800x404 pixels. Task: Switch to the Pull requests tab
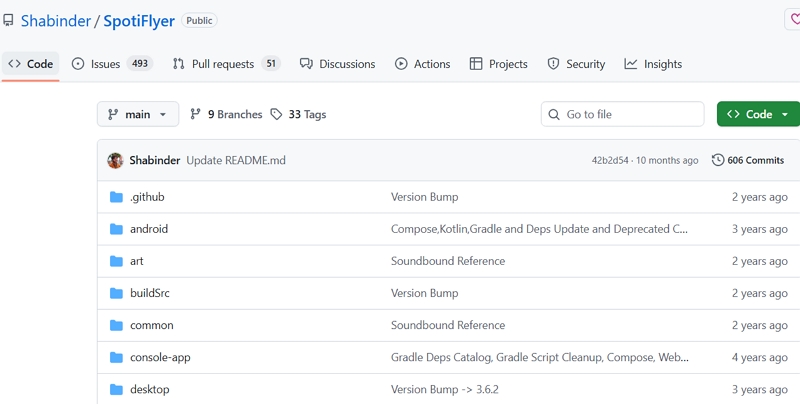226,64
